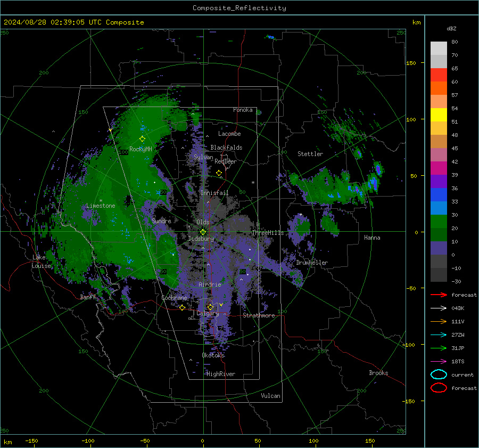
Task: Click the Blackfalds town label
Action: [226, 148]
